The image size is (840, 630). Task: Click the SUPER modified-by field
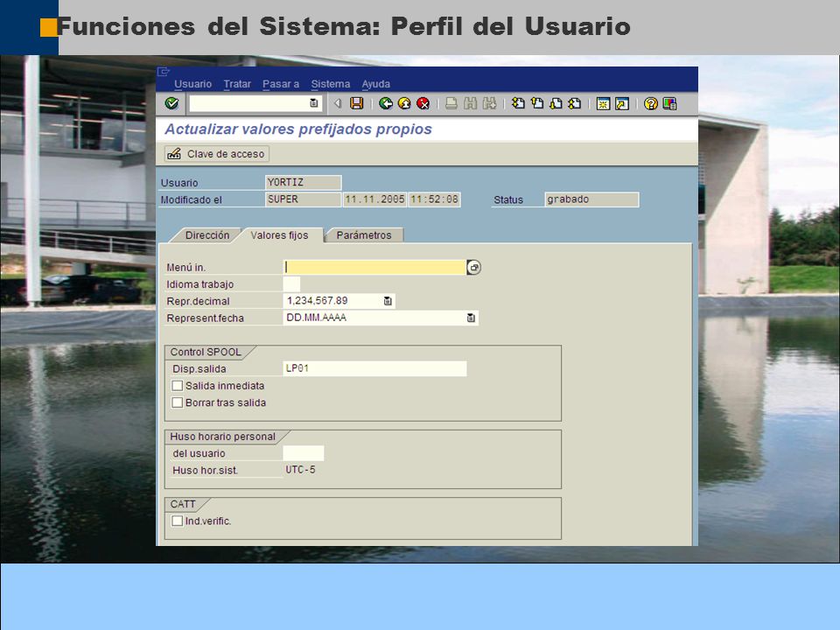tap(304, 199)
